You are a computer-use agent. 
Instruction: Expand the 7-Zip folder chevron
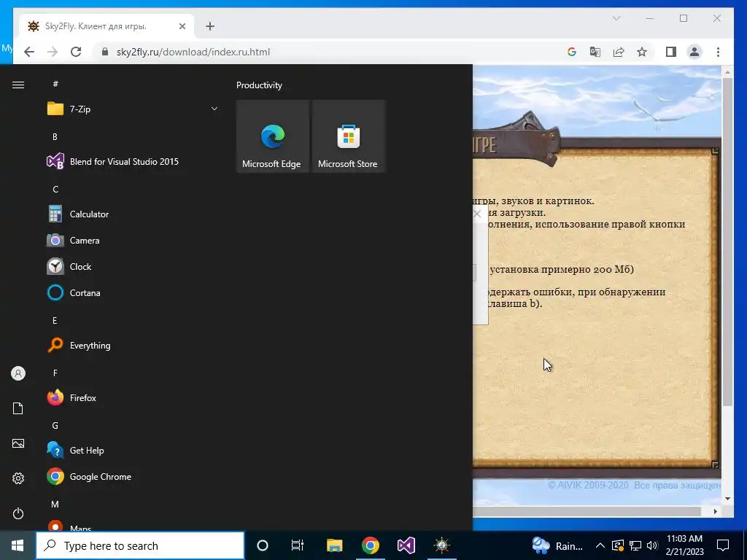(214, 109)
